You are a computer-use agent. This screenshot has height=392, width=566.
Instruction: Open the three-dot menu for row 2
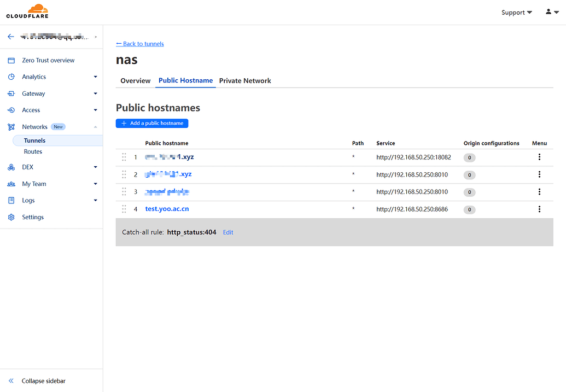pos(539,174)
